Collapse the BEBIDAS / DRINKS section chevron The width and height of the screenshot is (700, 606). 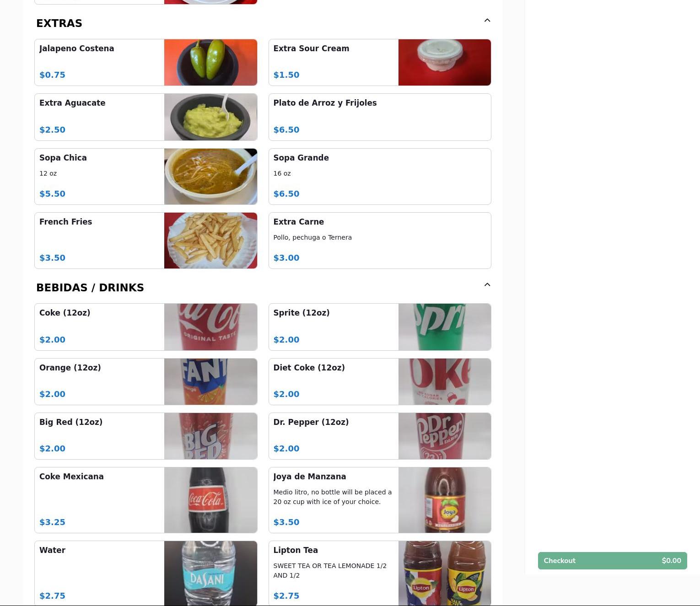pyautogui.click(x=487, y=285)
